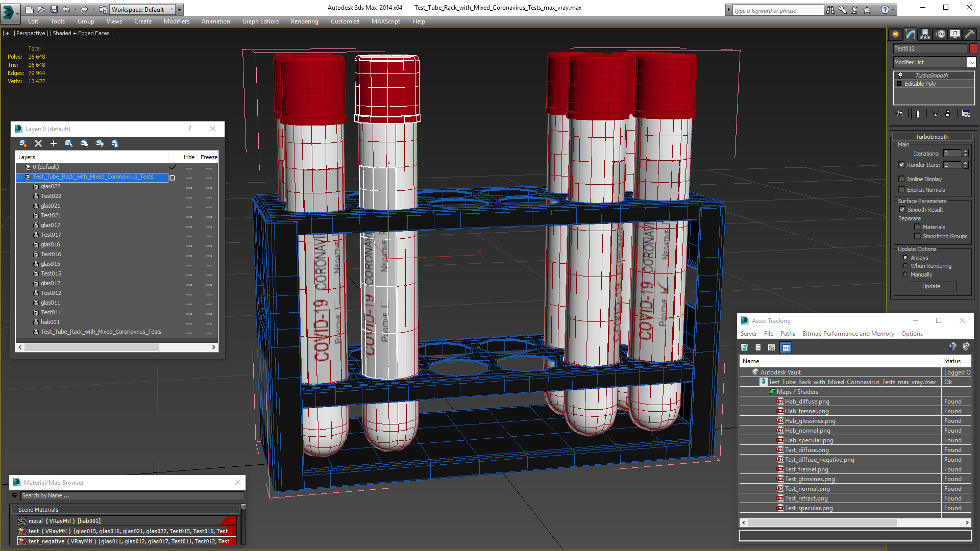The image size is (980, 551).
Task: Open the Modifier List dropdown
Action: (934, 62)
